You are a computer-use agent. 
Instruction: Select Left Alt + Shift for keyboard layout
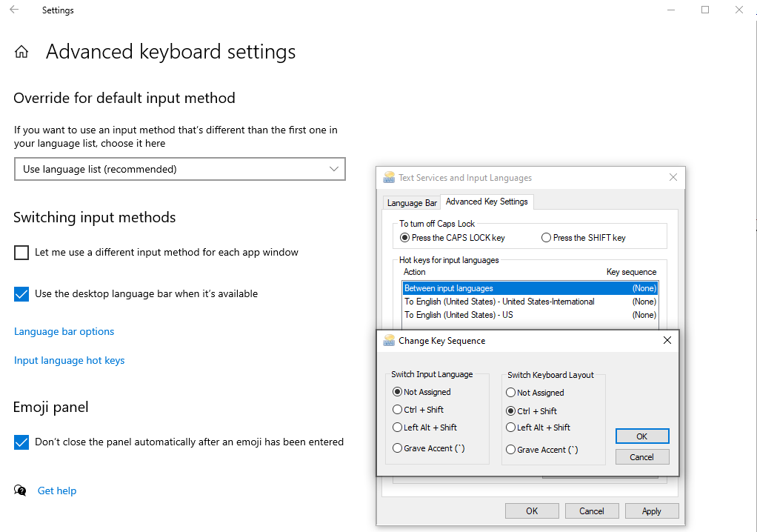(510, 427)
